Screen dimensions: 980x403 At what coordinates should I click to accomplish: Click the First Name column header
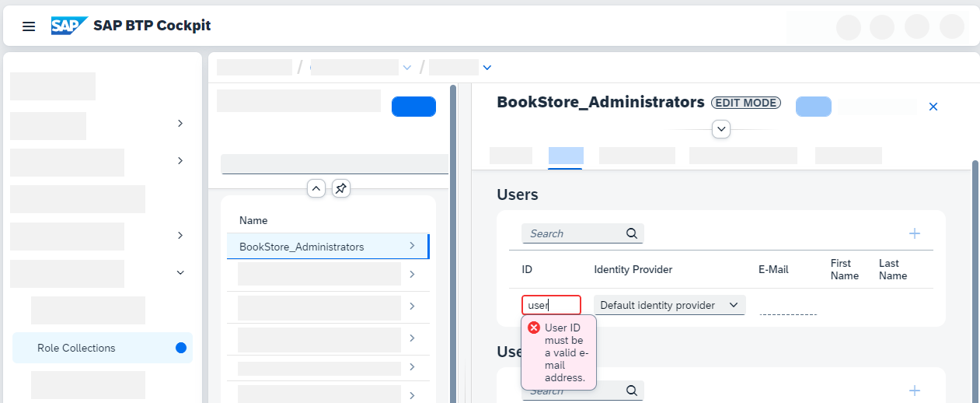[845, 269]
